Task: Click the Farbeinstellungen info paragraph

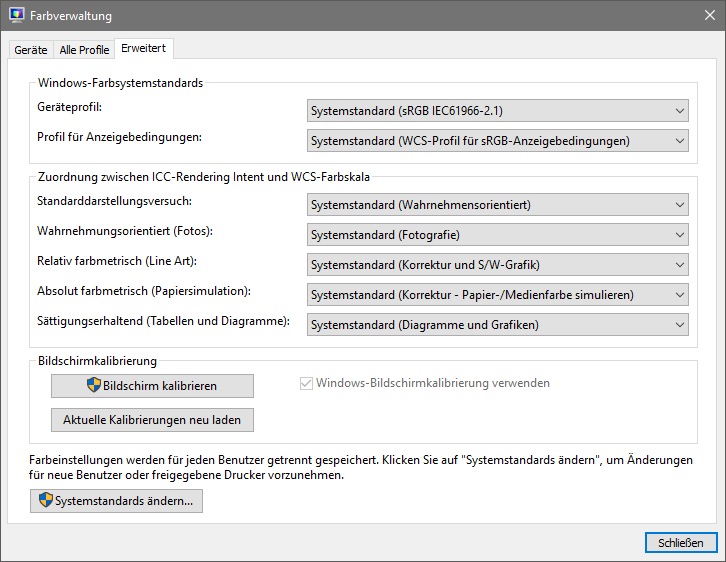Action: tap(361, 467)
